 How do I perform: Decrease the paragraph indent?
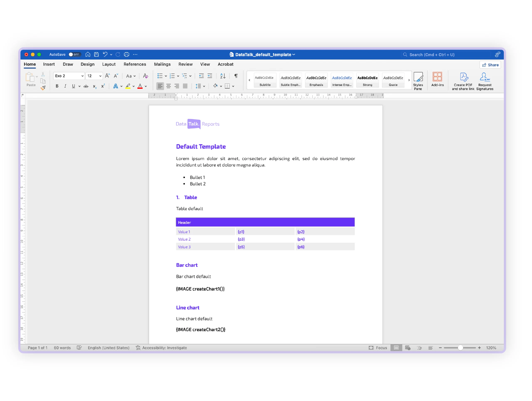pyautogui.click(x=201, y=76)
